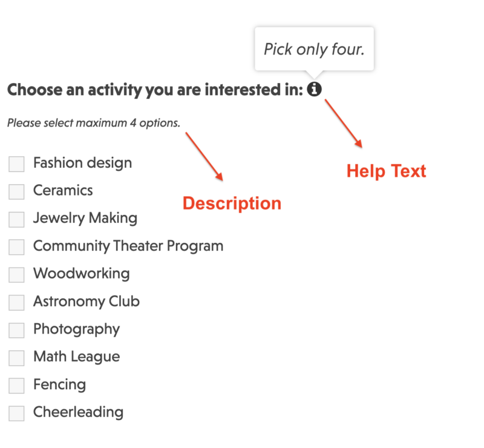484x448 pixels.
Task: Click the Woodworking label text
Action: tap(81, 274)
